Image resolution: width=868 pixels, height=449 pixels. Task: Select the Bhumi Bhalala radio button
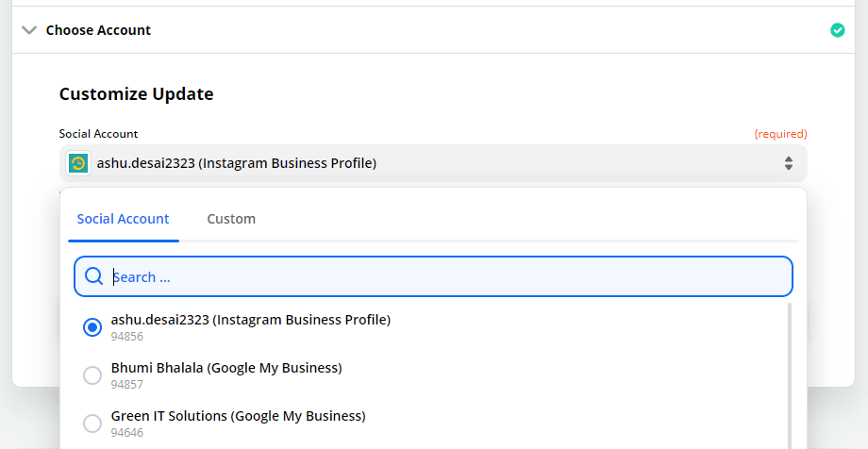point(92,375)
